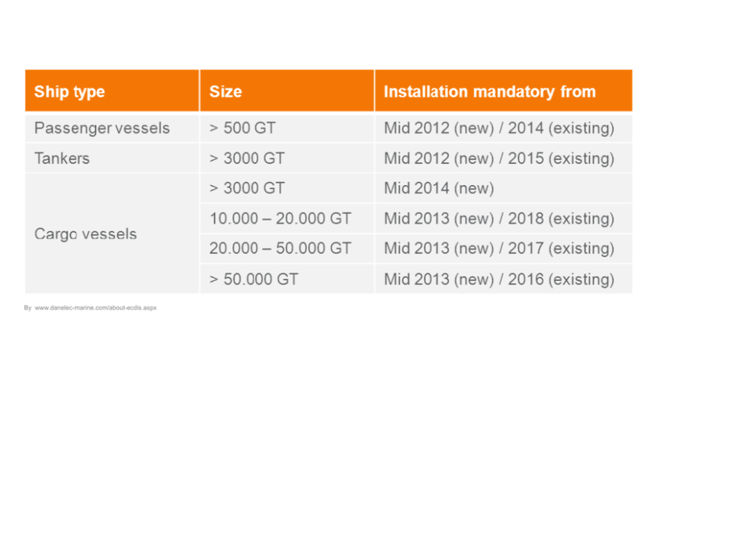756x534 pixels.
Task: Select 'Mid 2012 (new) / 2014 (existing)' cell
Action: pos(498,128)
